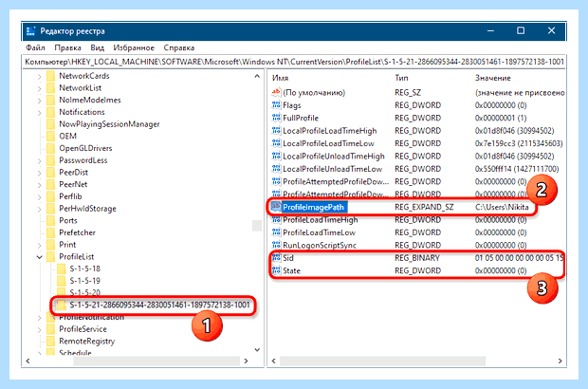Select the OEM folder icon
This screenshot has width=588, height=389.
pos(50,137)
